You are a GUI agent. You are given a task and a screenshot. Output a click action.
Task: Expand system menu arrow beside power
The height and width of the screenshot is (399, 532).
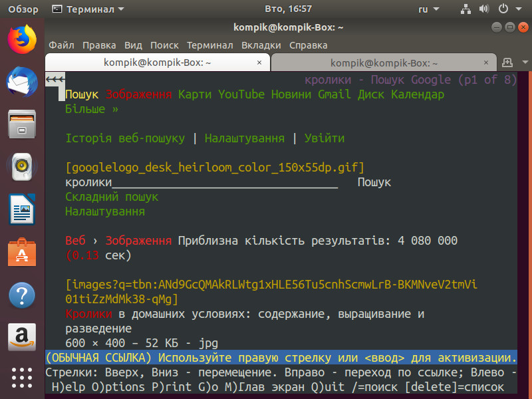[519, 9]
